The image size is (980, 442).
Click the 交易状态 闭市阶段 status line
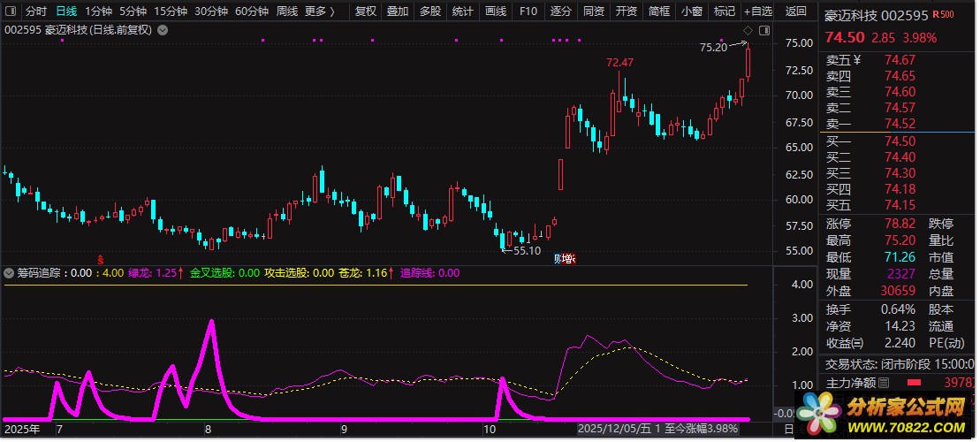coord(900,364)
